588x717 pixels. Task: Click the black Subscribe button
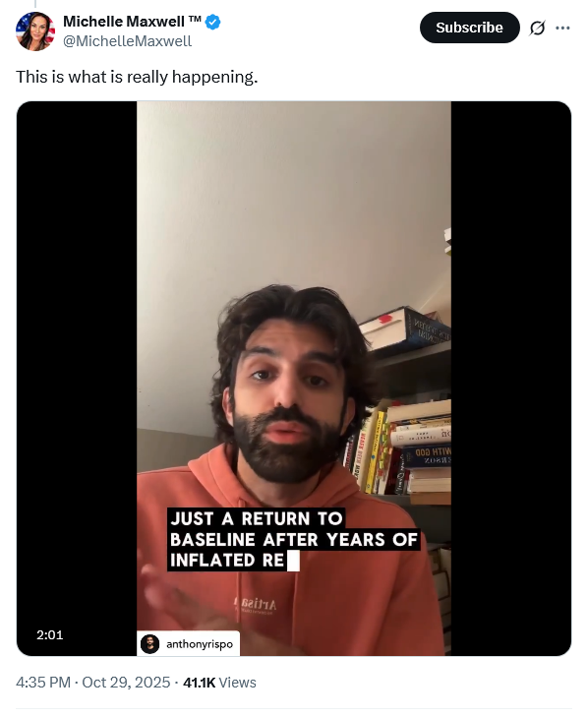click(470, 28)
